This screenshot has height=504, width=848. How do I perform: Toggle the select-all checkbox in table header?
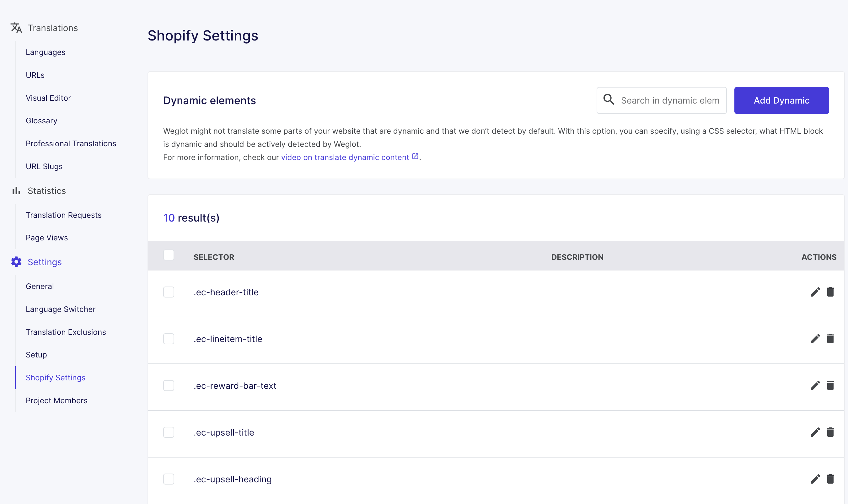click(x=169, y=255)
